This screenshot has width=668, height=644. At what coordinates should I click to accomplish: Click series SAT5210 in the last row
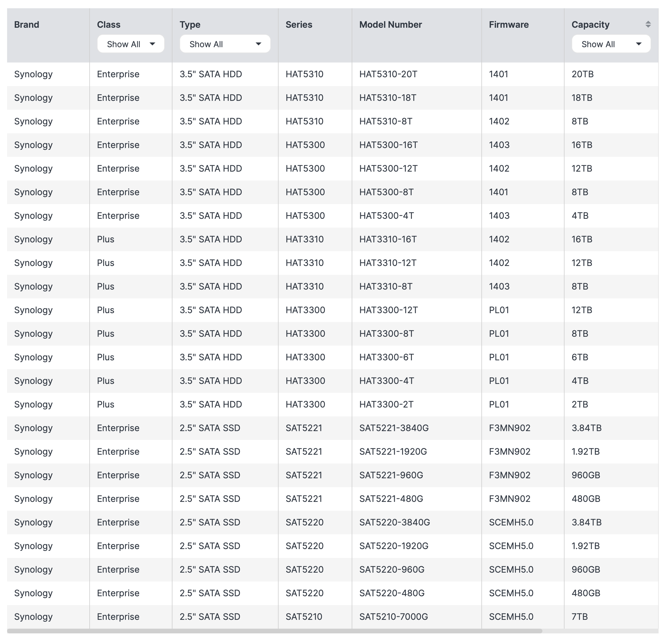(304, 617)
